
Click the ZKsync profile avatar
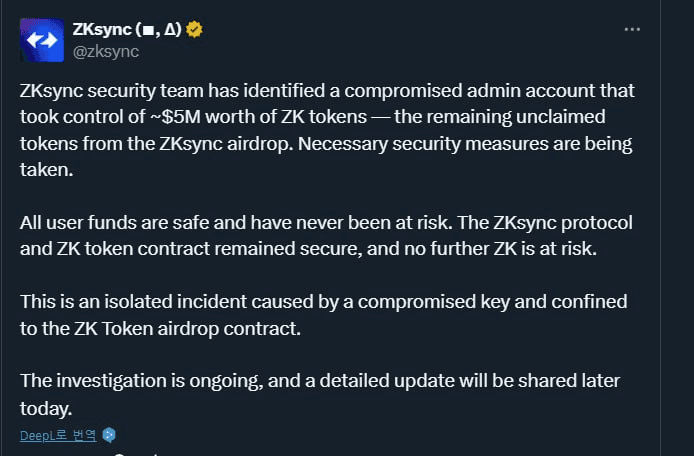42,39
